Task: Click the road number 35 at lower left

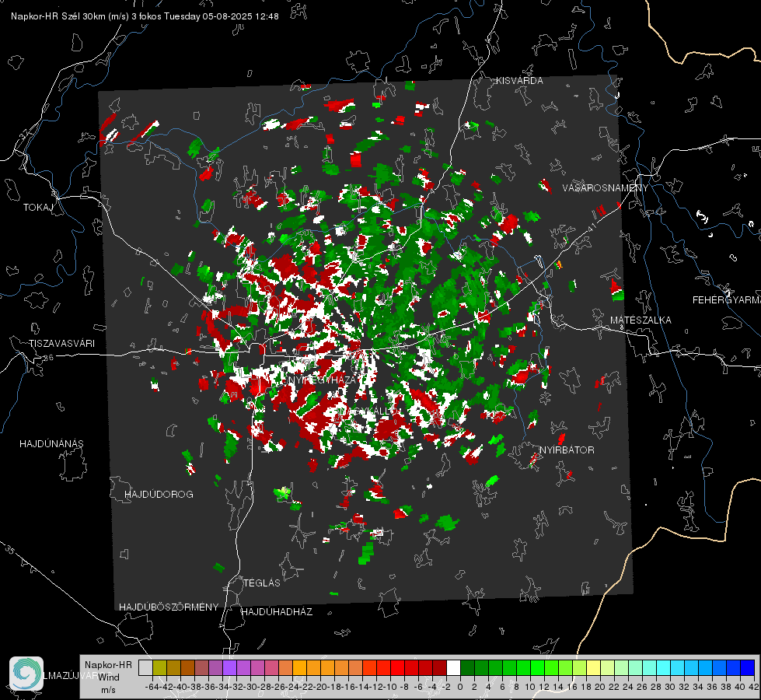Action: point(9,550)
